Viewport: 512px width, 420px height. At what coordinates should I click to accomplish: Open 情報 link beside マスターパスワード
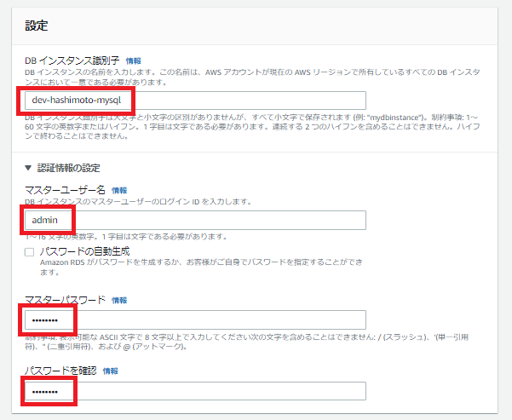point(119,300)
